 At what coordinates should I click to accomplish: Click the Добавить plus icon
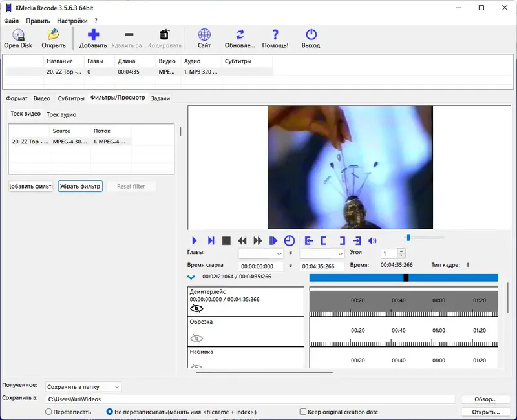click(93, 36)
